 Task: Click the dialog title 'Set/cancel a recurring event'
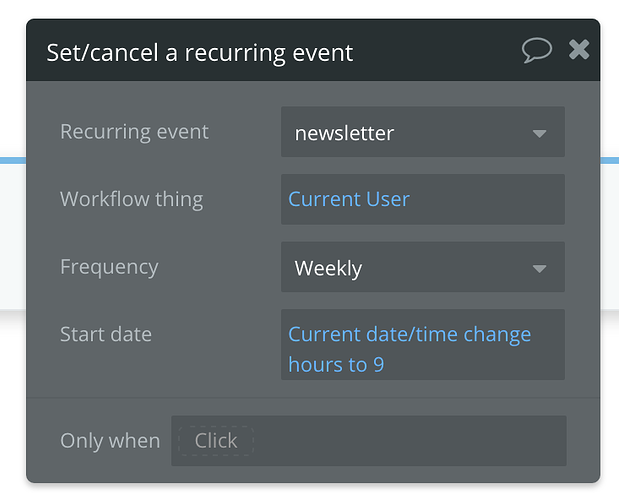coord(200,52)
